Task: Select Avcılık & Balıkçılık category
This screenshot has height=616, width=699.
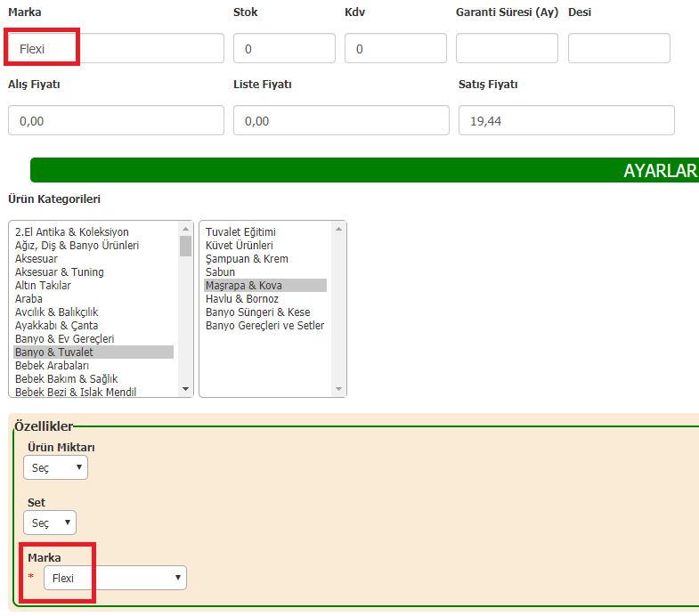Action: click(x=93, y=312)
